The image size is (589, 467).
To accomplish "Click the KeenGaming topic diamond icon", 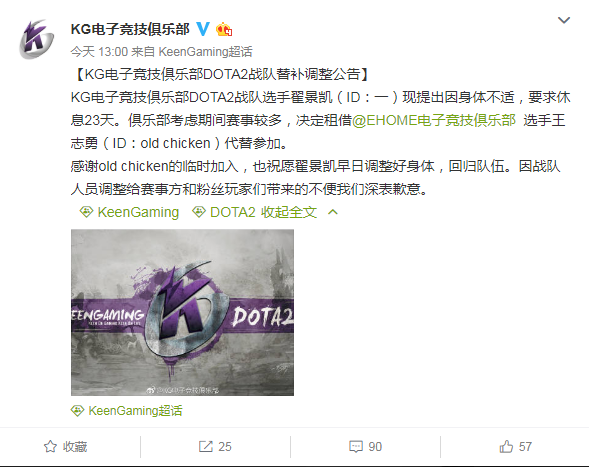I will 86,212.
